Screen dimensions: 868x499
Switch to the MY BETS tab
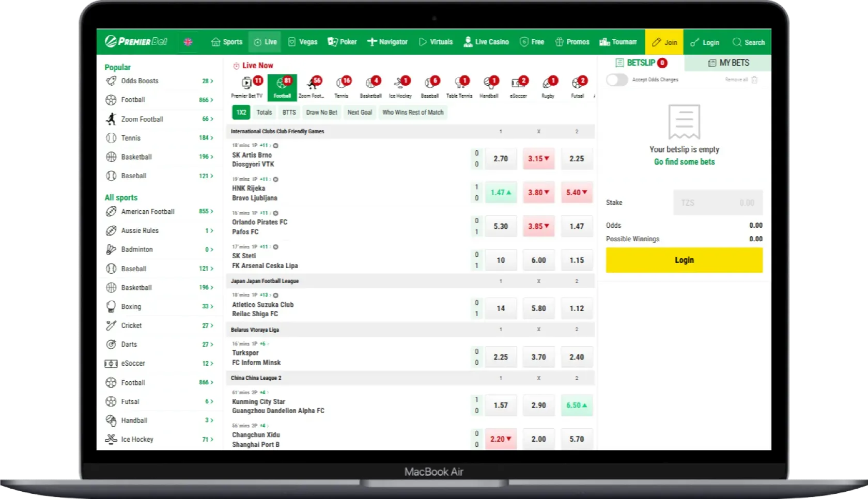[728, 63]
